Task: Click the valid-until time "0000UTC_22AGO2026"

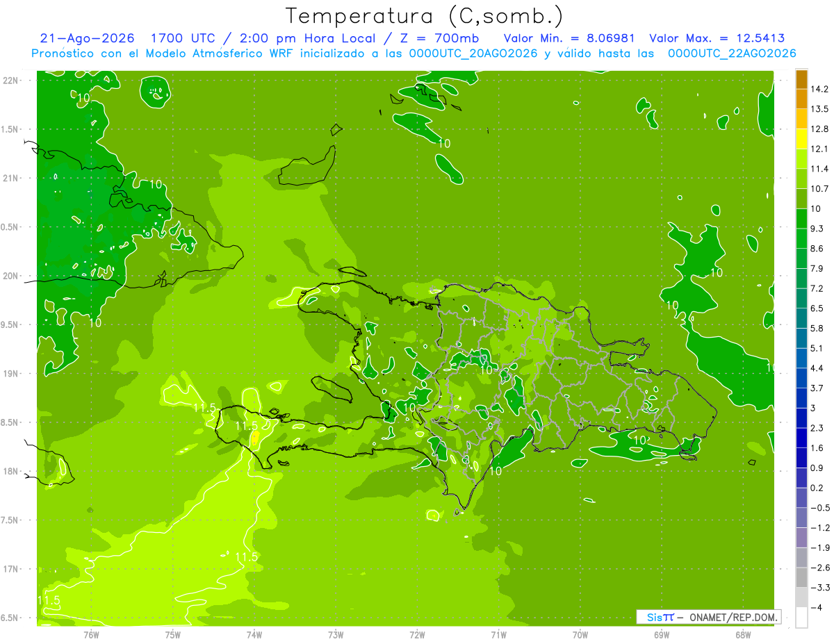Action: click(732, 53)
